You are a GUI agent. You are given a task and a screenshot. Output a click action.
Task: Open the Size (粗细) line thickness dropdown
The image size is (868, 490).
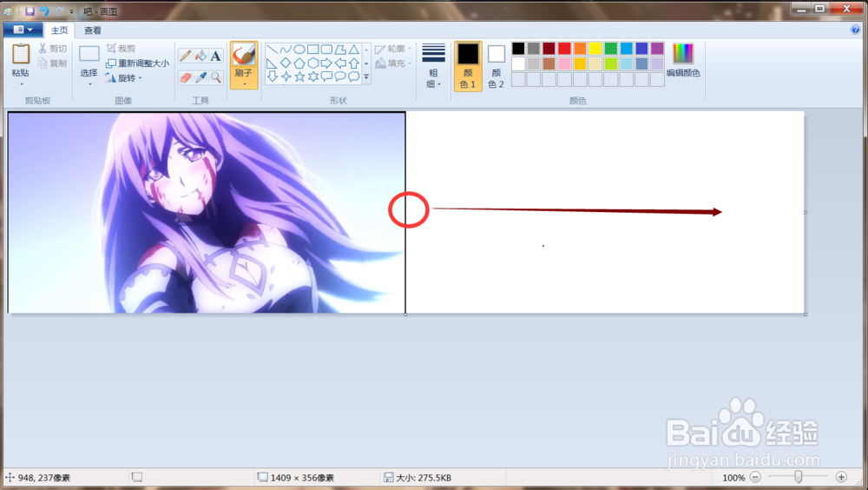pos(433,65)
